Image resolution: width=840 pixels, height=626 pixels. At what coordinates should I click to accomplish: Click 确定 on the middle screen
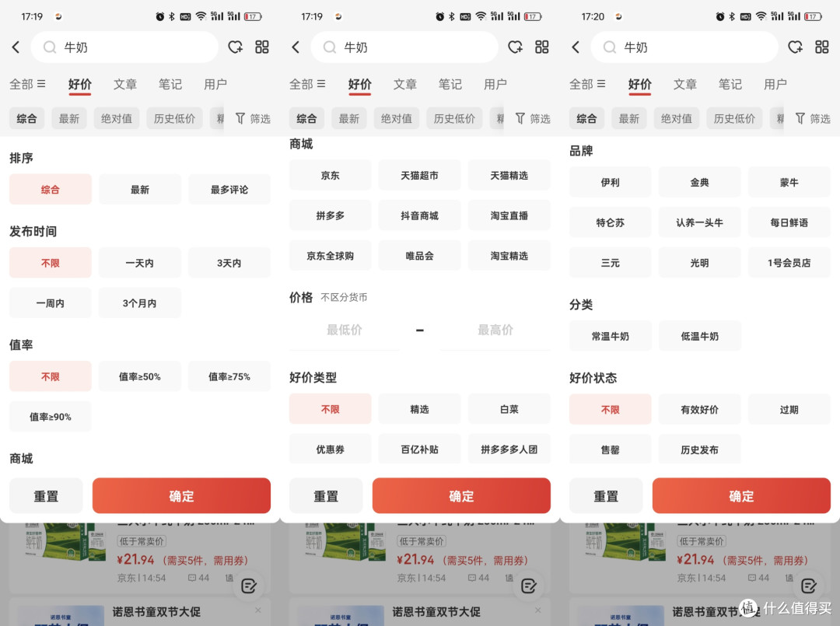[461, 496]
